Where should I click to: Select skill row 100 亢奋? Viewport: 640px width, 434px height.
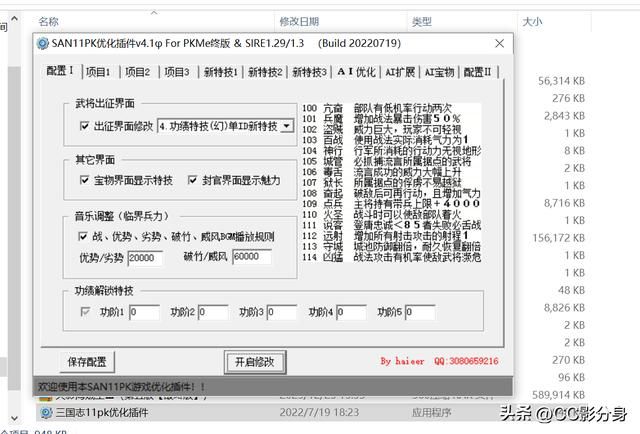391,108
